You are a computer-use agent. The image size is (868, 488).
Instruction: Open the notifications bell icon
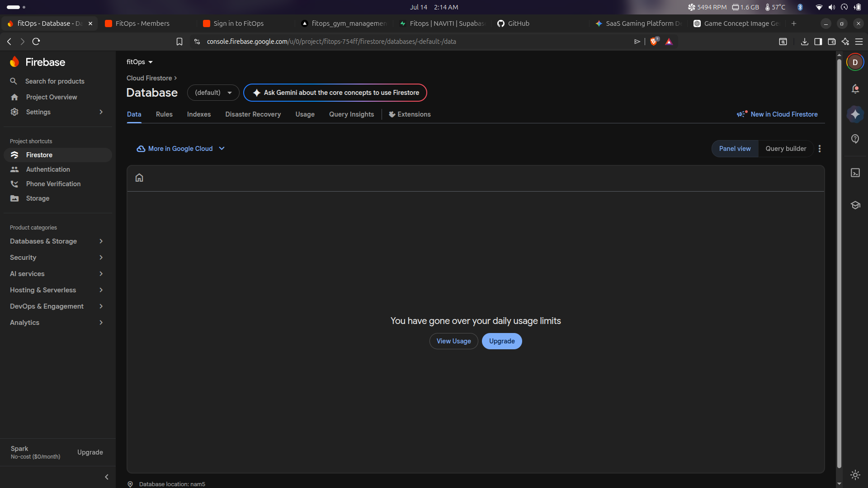click(x=855, y=89)
